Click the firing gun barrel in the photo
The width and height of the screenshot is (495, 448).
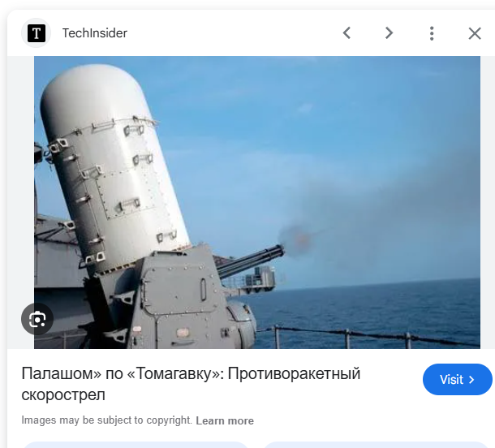[x=251, y=261]
